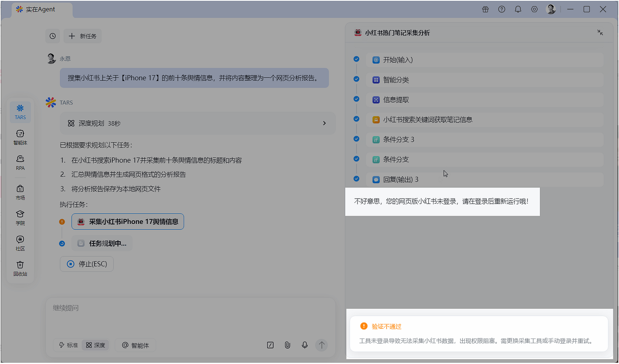The image size is (619, 364).
Task: Select the 开始(输入) workflow step
Action: coord(485,60)
